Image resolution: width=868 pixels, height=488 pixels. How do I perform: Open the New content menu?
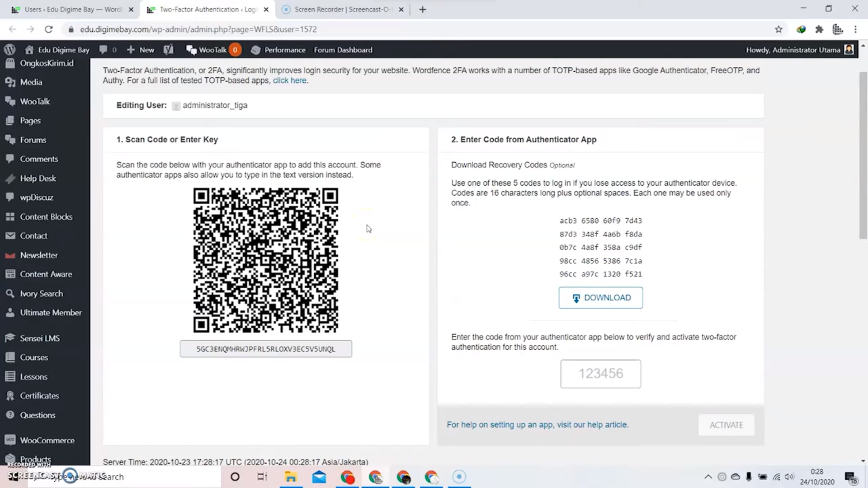click(x=141, y=50)
